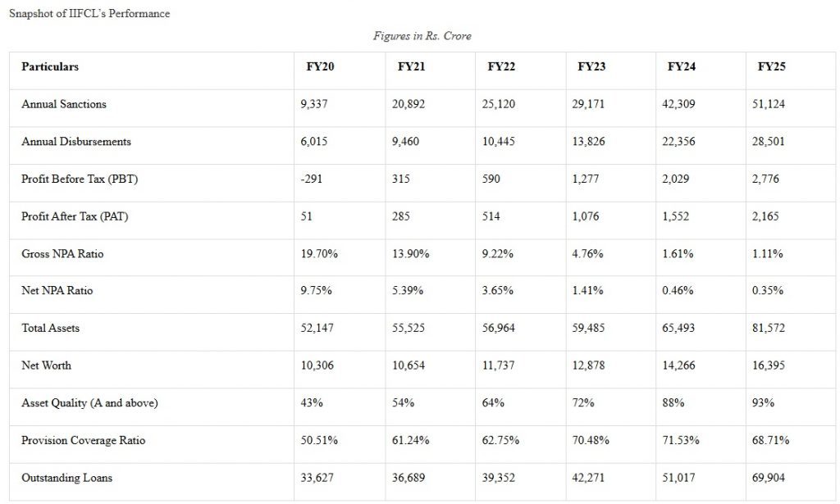
Task: Click the Annual Sanctions row label
Action: point(64,104)
